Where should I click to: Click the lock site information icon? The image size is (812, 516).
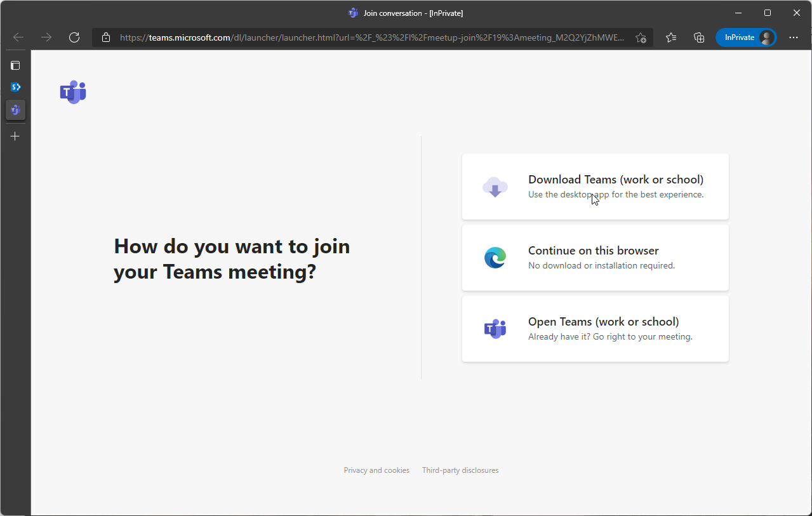106,37
